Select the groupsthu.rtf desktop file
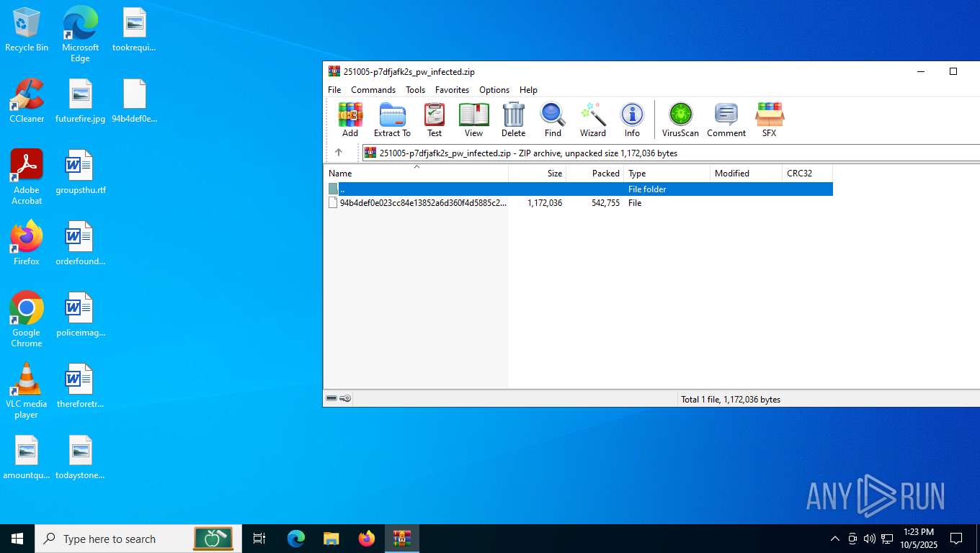980x553 pixels. [x=81, y=171]
